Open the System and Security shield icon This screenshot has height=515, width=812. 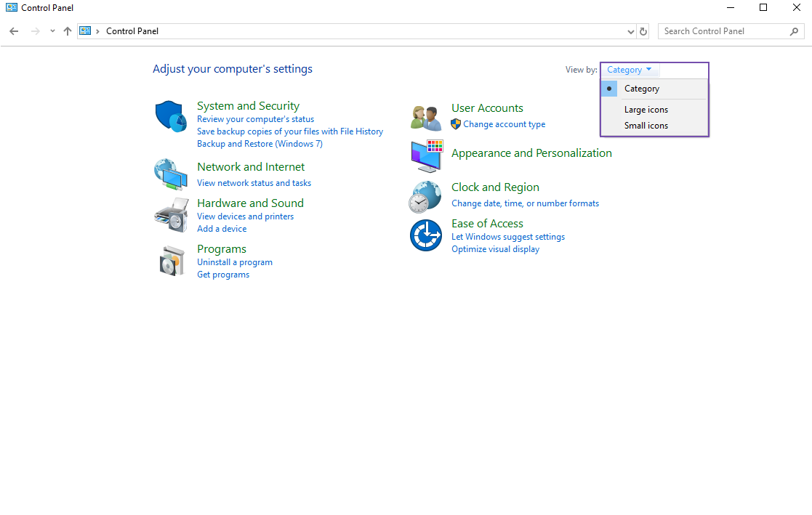171,116
